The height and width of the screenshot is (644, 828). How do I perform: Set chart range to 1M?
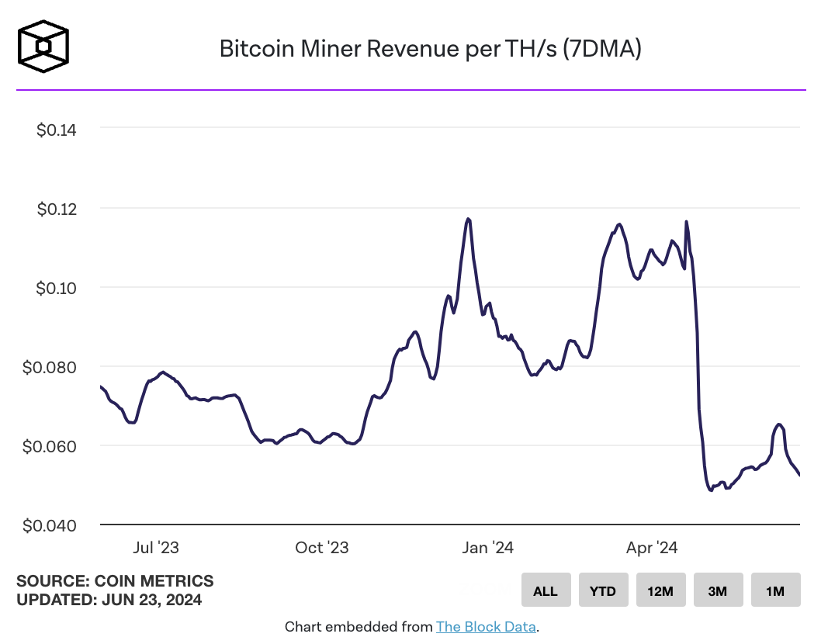click(775, 590)
